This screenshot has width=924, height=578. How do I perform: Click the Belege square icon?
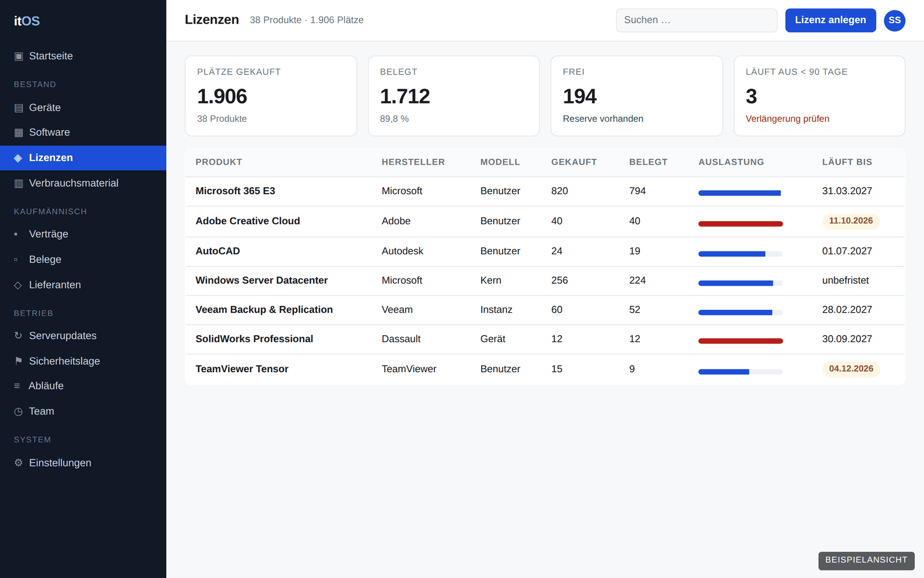pos(16,260)
